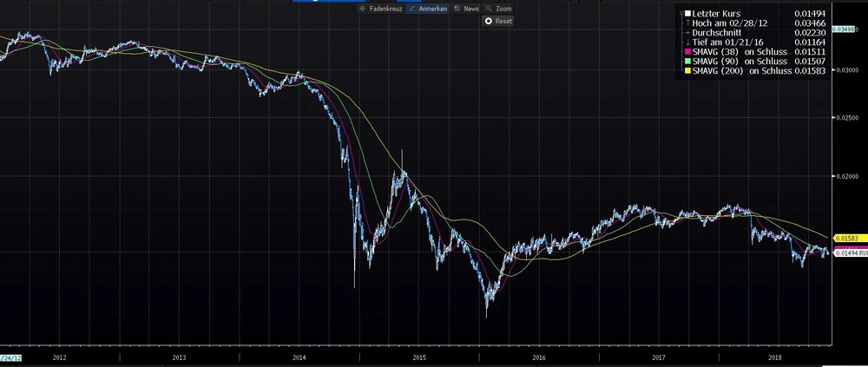Click the 2018 label on the time axis
This screenshot has width=868, height=367.
coord(776,357)
